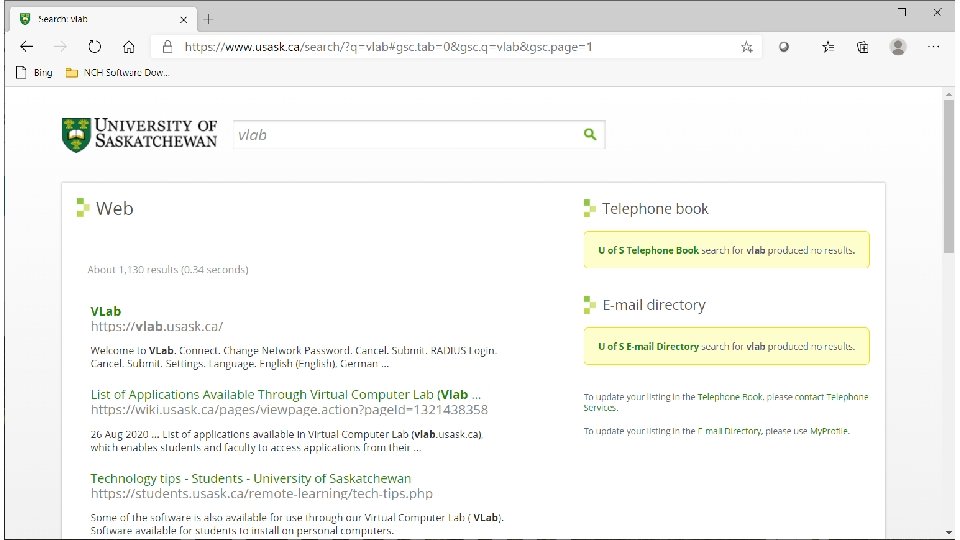This screenshot has width=960, height=540.
Task: Select the Search: vlab tab
Action: pos(103,20)
